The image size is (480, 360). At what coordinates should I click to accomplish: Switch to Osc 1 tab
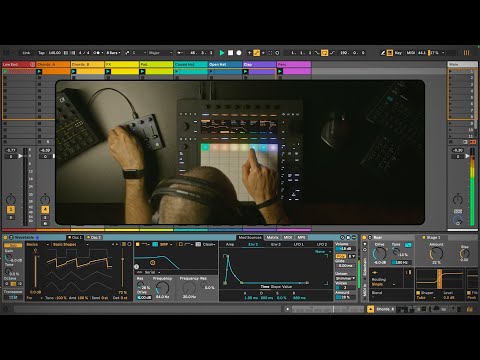pos(75,237)
